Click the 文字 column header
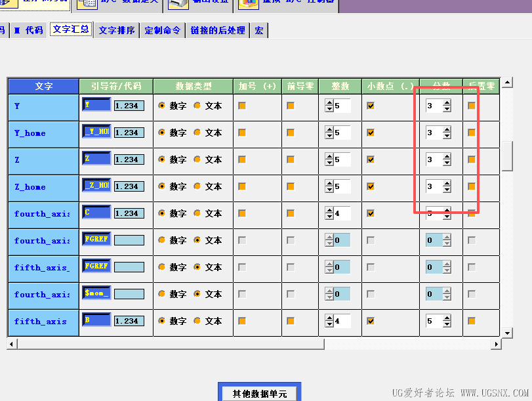 [x=43, y=86]
